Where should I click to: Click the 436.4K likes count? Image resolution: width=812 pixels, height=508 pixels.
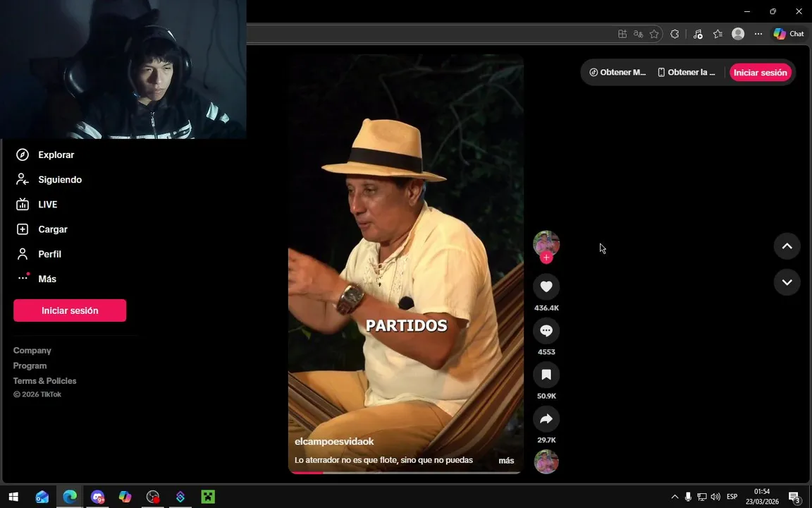pos(546,308)
